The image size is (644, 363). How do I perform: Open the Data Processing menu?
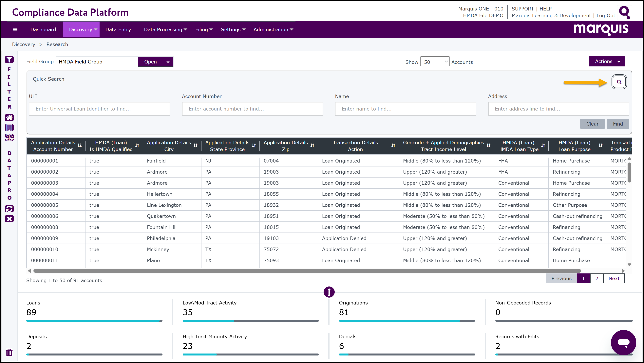tap(165, 29)
